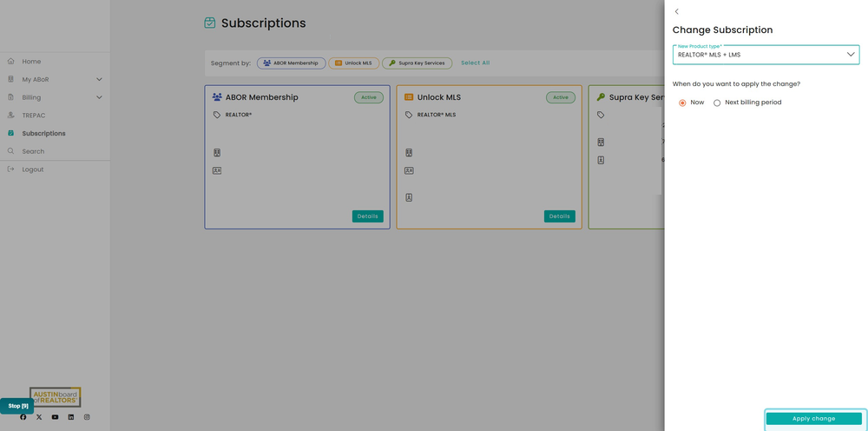Click the person badge icon in Unlock MLS card
The image size is (868, 431).
(409, 197)
